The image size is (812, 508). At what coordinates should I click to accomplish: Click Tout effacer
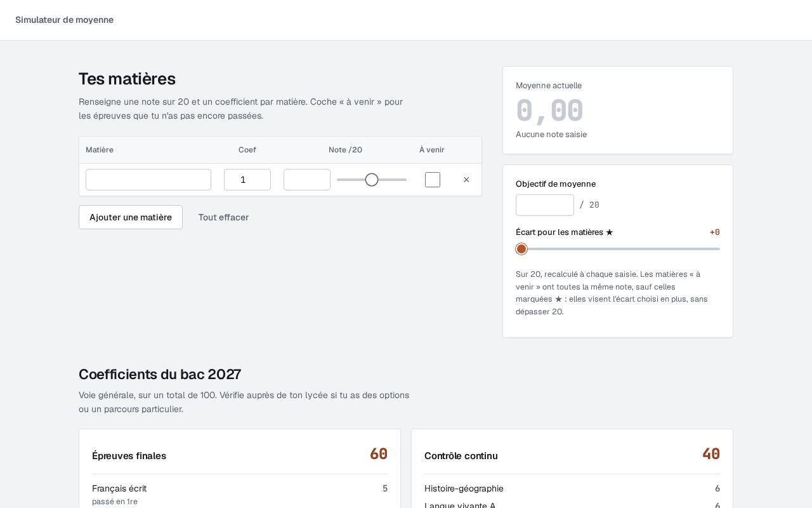(x=223, y=217)
